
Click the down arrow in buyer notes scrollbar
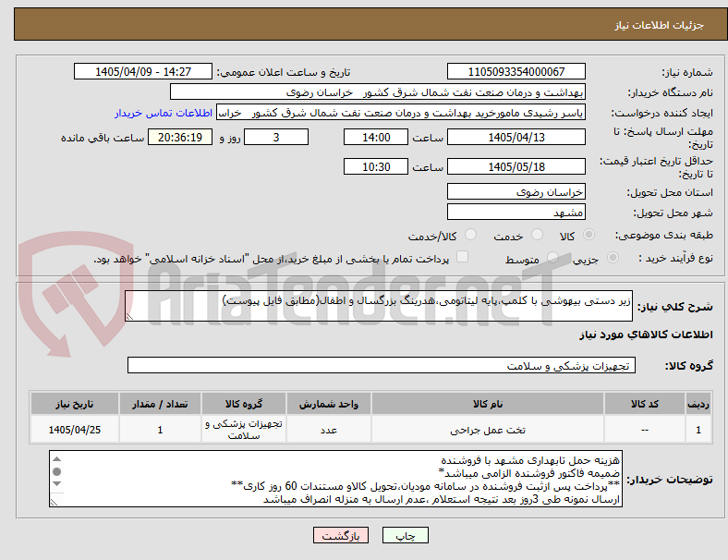coord(56,484)
